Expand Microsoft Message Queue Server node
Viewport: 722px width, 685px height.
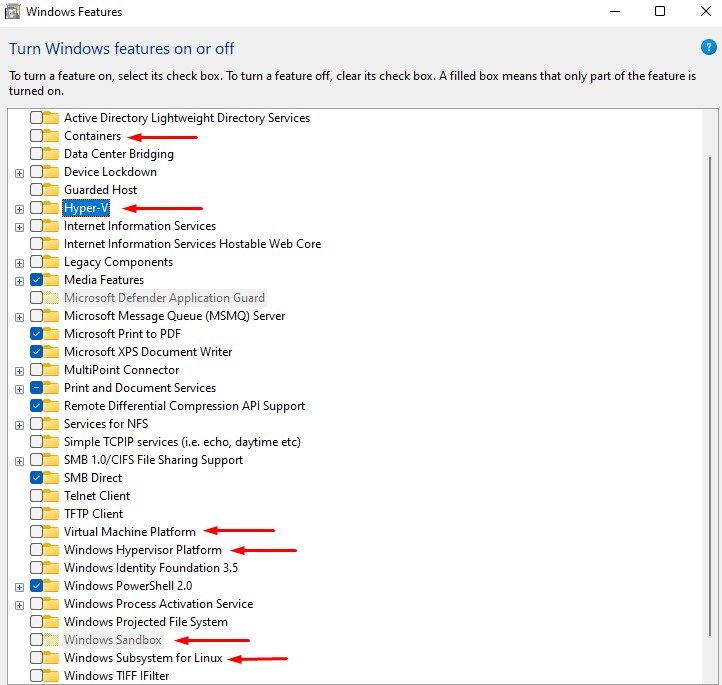19,317
